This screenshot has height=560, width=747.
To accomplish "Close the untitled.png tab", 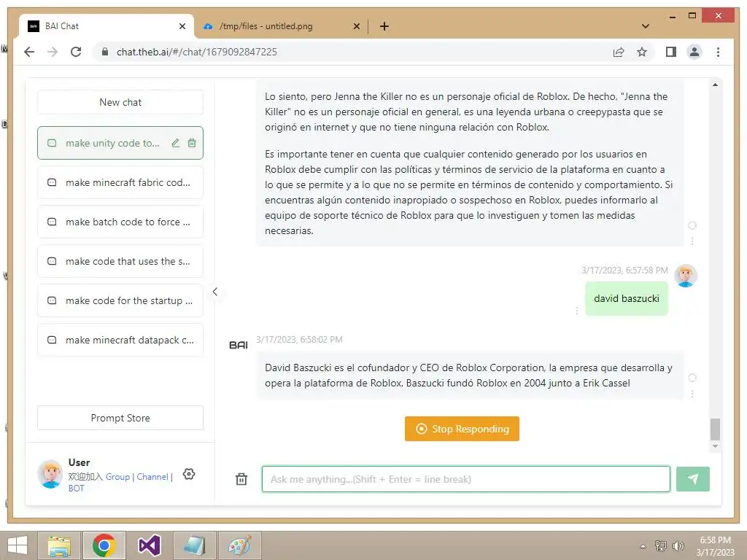I will 356,26.
